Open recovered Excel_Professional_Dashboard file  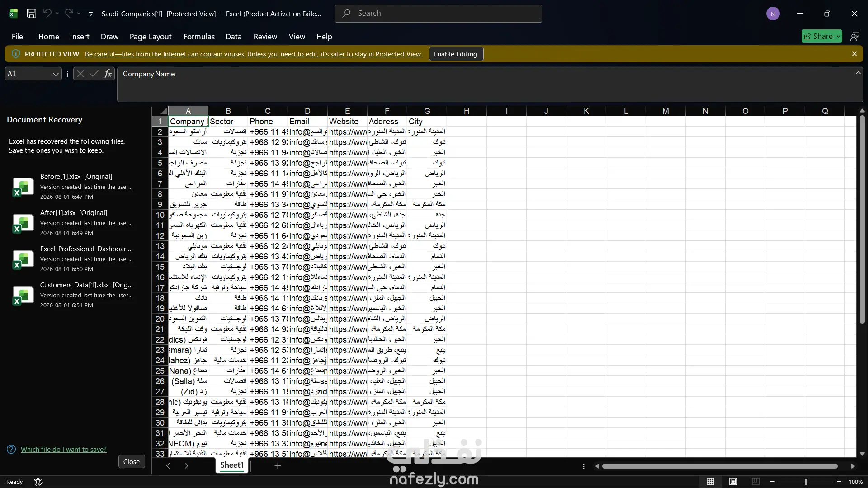[75, 259]
